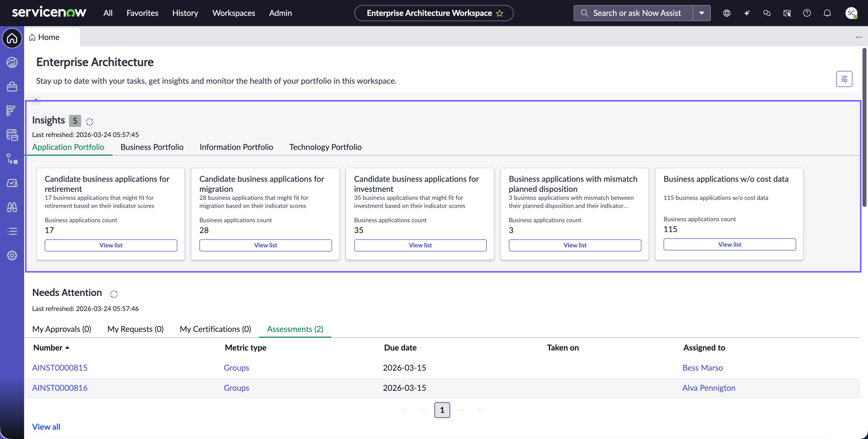Open the settings gear icon in sidebar
The image size is (868, 439).
point(12,255)
